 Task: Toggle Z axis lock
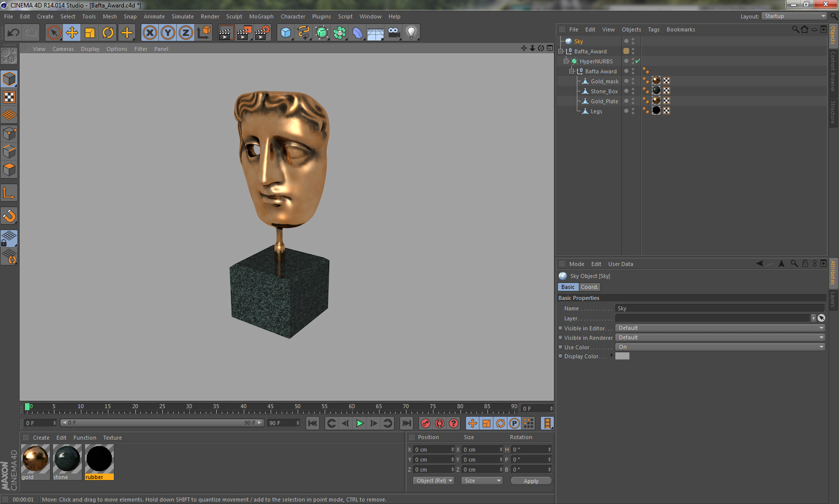pyautogui.click(x=186, y=33)
